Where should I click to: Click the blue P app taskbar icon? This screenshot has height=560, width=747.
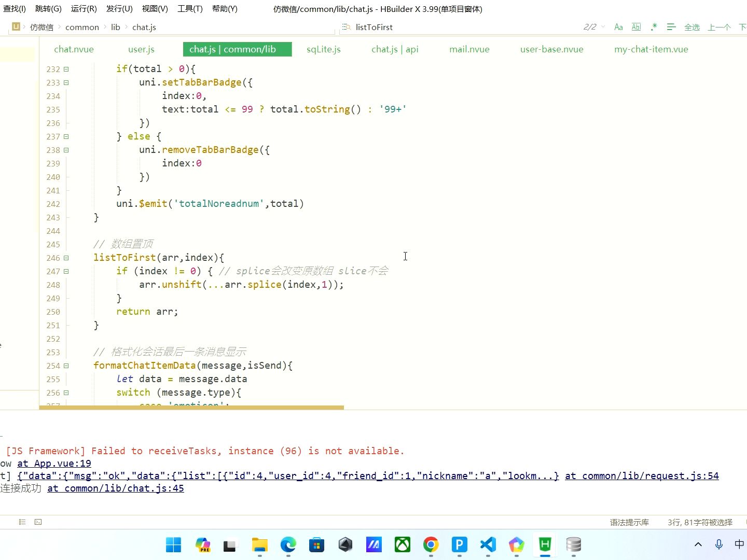coord(459,544)
